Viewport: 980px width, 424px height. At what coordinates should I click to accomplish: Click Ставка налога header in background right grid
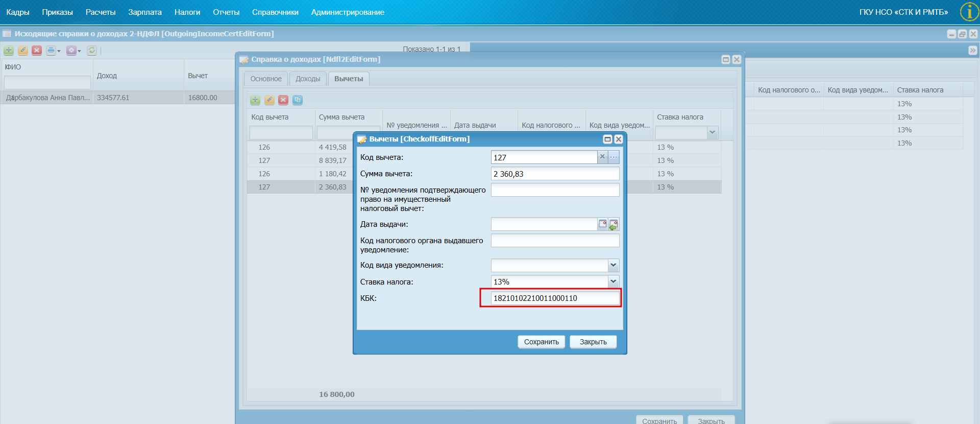click(927, 90)
